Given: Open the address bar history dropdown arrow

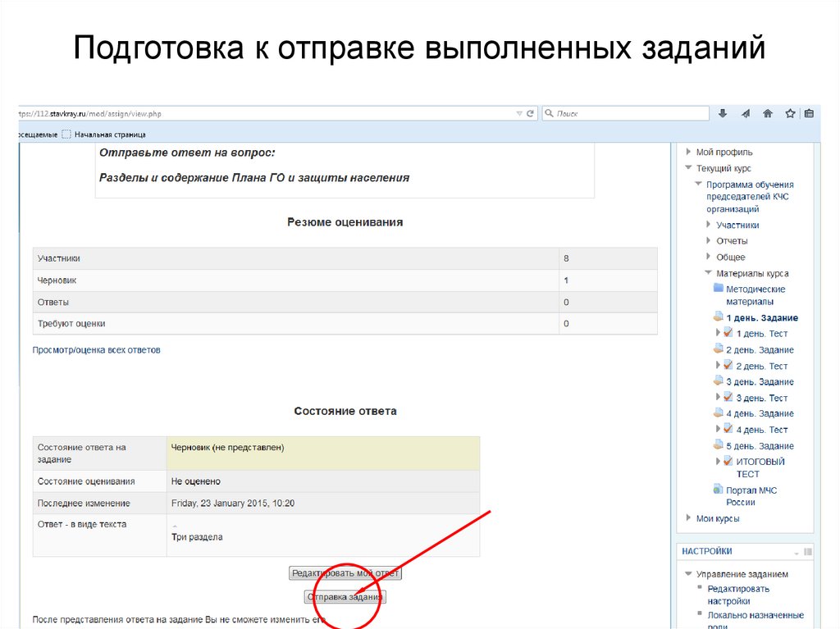Looking at the screenshot, I should tap(519, 114).
